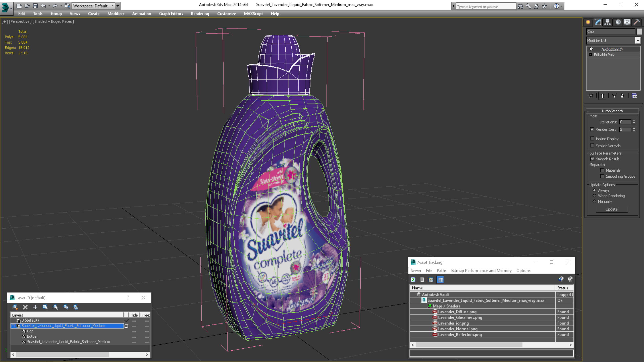This screenshot has width=644, height=362.
Task: Click the New Scene icon in quick access toolbar
Action: (19, 6)
